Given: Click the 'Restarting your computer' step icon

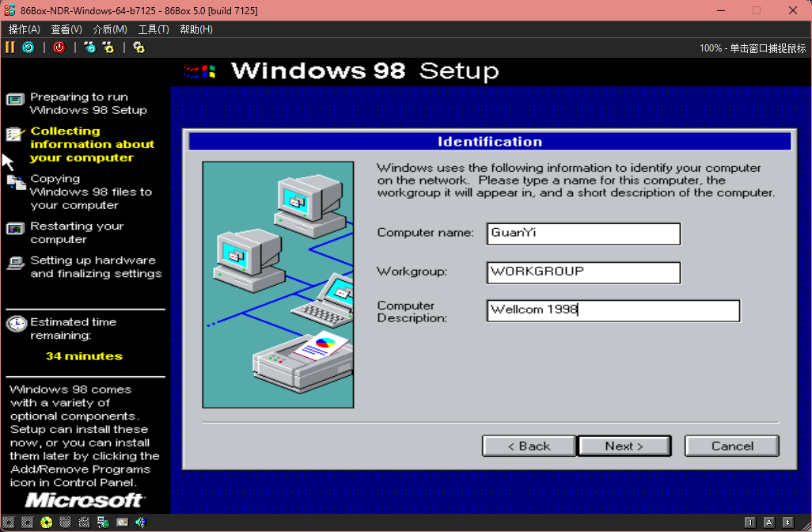Looking at the screenshot, I should (x=16, y=229).
